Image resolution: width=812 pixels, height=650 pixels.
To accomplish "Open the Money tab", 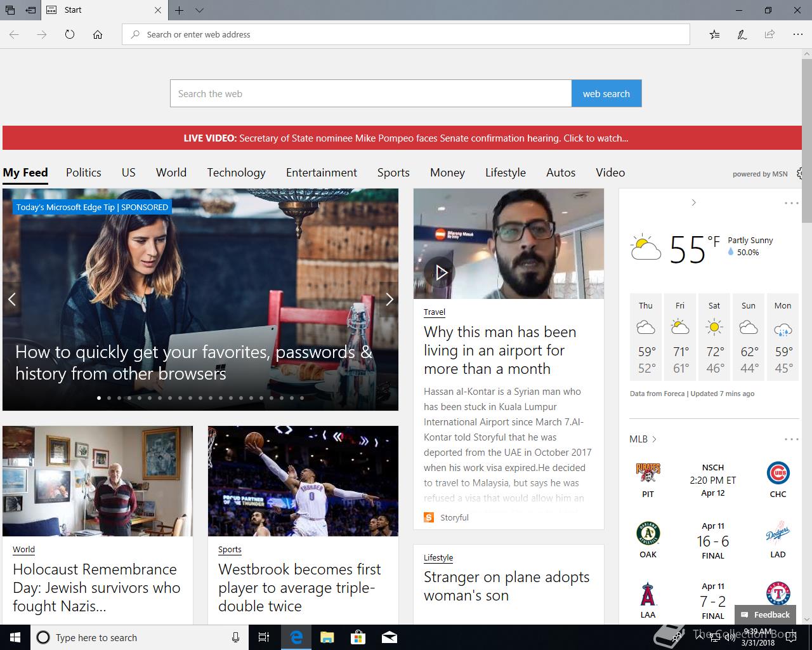I will click(447, 173).
